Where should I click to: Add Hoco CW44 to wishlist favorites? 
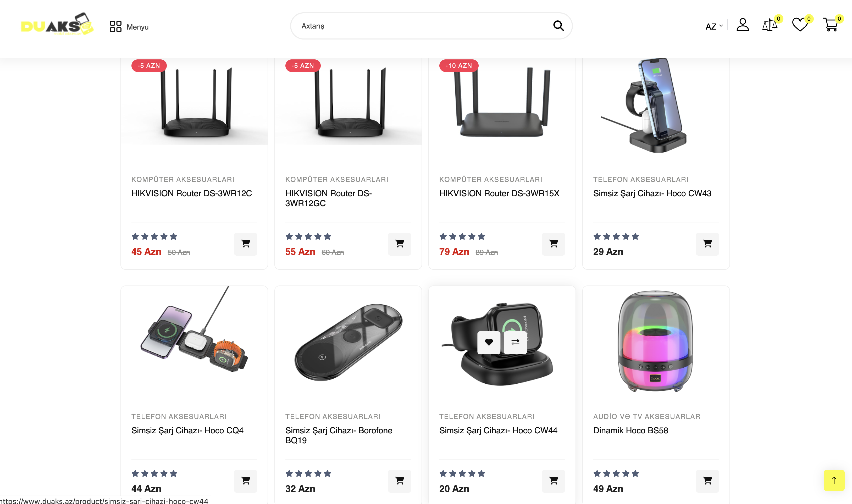point(489,342)
